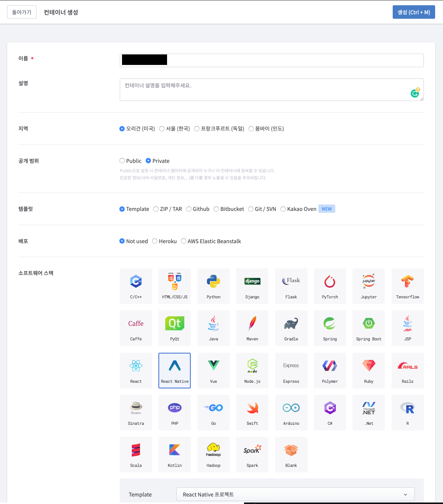Pick the Swift stack tile
Image resolution: width=443 pixels, height=504 pixels.
pos(252,412)
